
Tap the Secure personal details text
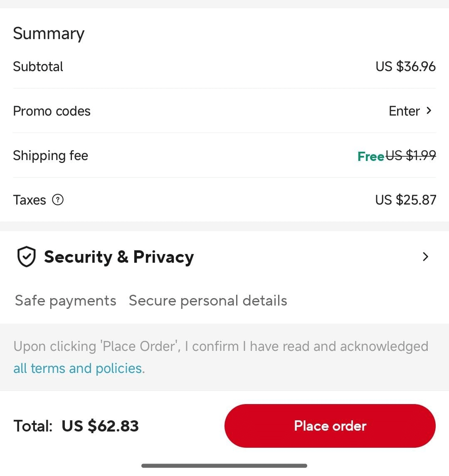click(x=208, y=301)
